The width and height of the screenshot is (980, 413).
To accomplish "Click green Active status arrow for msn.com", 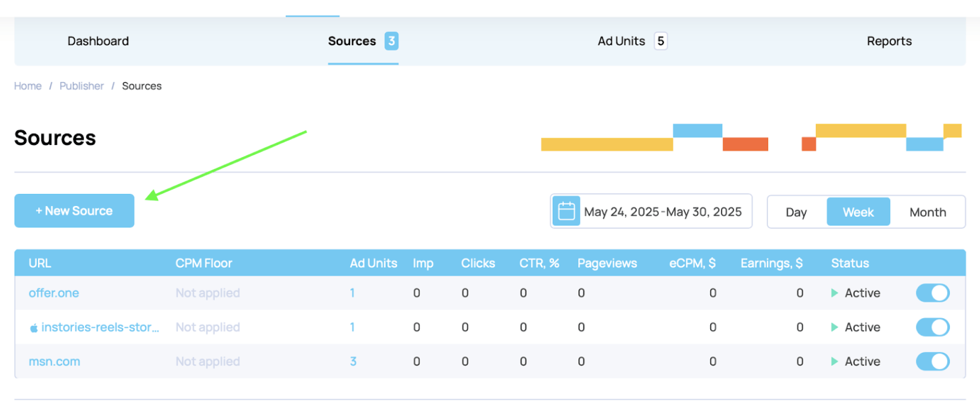I will [x=835, y=362].
